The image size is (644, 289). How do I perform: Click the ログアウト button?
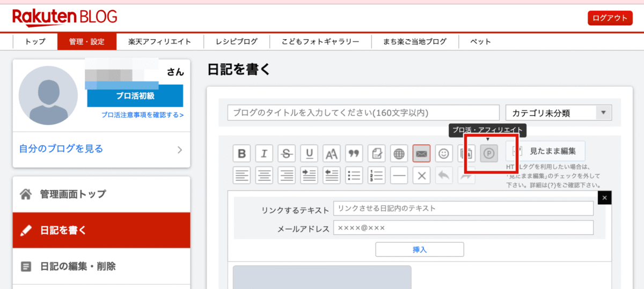[610, 18]
